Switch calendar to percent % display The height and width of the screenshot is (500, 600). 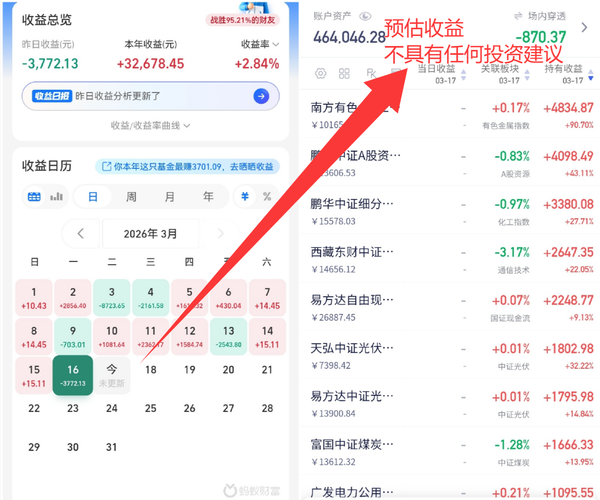pos(267,197)
